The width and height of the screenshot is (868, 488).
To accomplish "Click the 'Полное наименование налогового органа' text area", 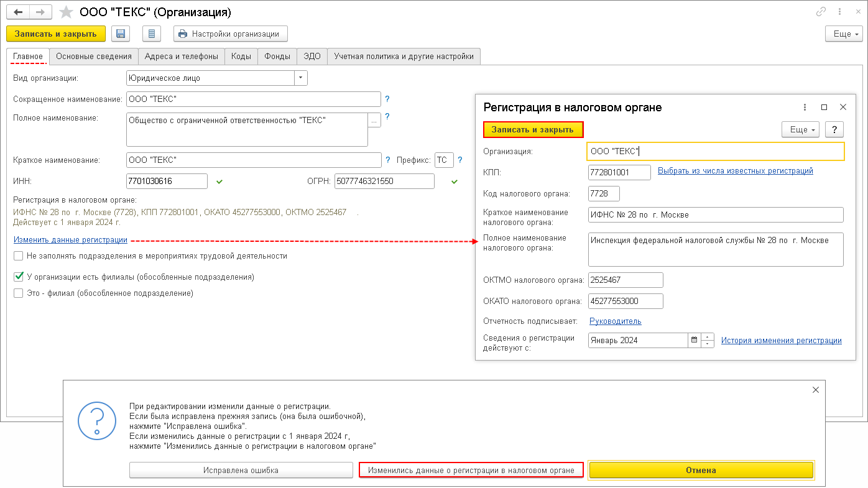I will (x=716, y=249).
